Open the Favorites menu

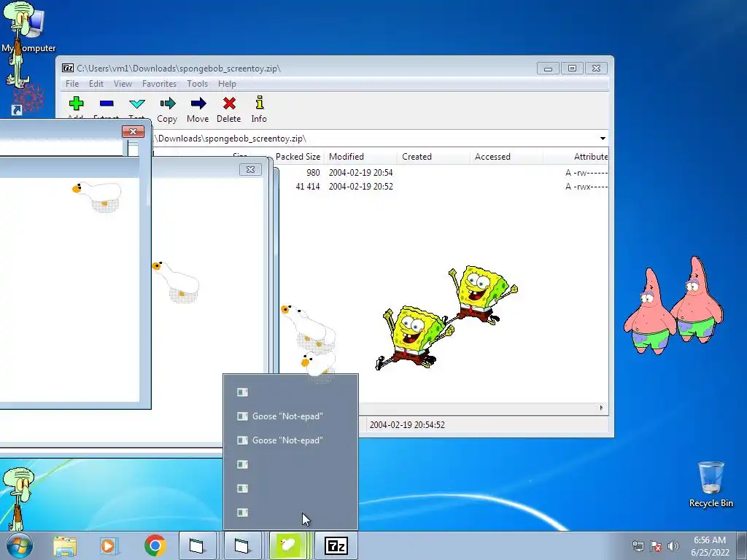(159, 84)
